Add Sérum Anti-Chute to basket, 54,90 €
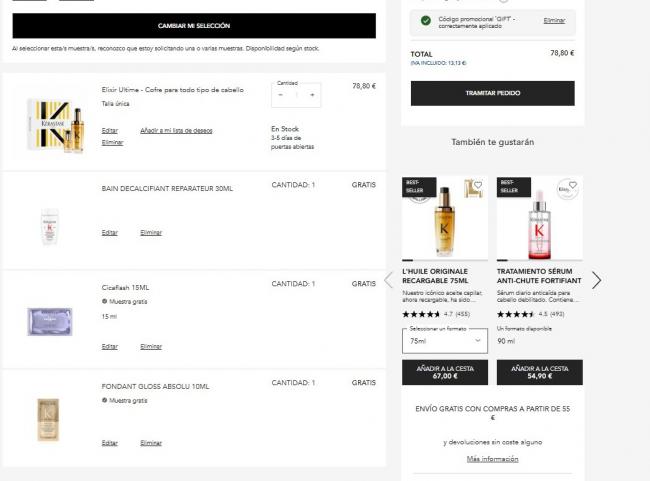 [x=539, y=372]
